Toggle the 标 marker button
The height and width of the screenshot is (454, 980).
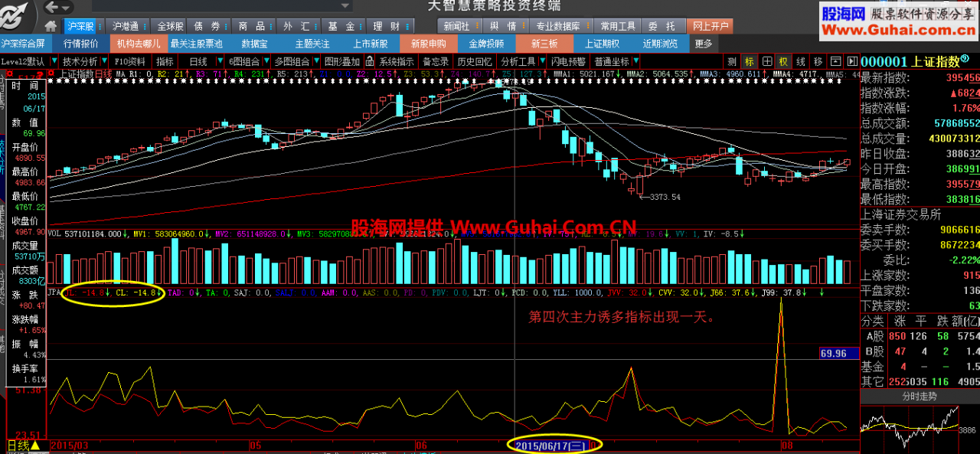pyautogui.click(x=749, y=61)
